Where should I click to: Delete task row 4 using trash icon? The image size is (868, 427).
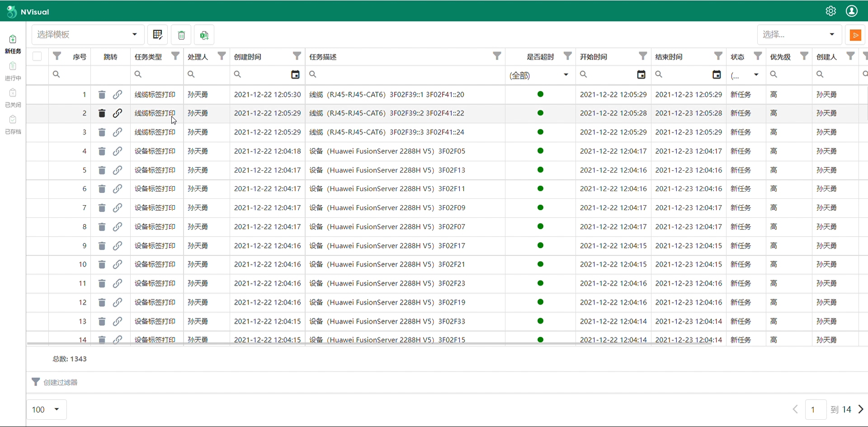(x=102, y=151)
